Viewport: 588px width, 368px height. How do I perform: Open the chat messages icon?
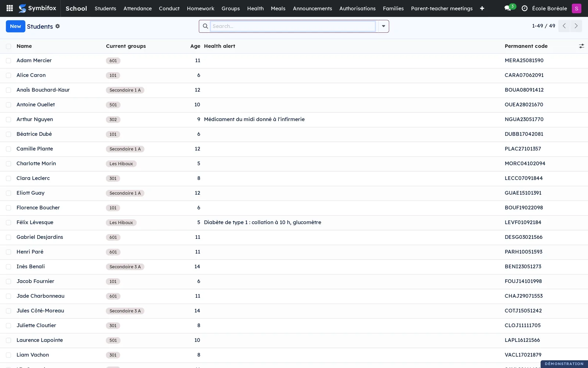click(510, 8)
